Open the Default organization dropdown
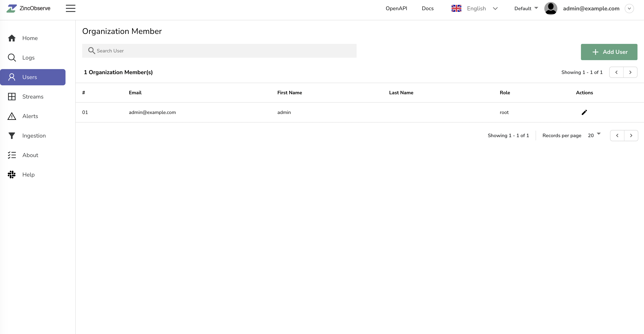 [526, 9]
